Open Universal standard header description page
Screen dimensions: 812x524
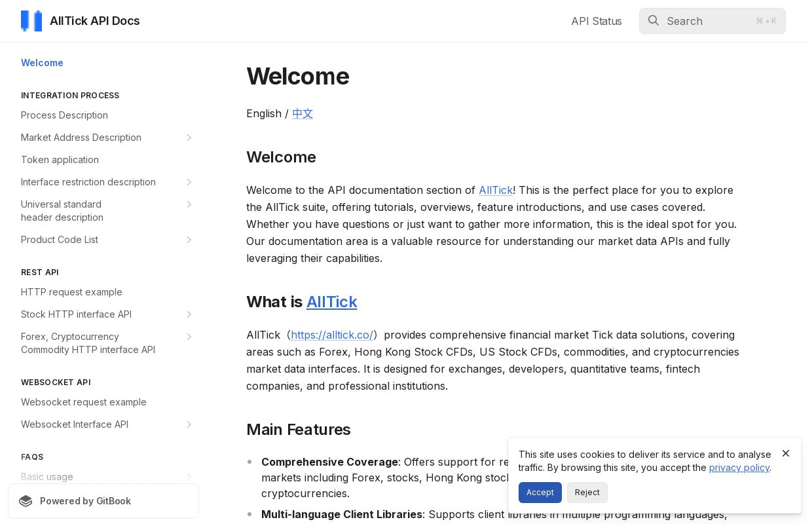[62, 211]
